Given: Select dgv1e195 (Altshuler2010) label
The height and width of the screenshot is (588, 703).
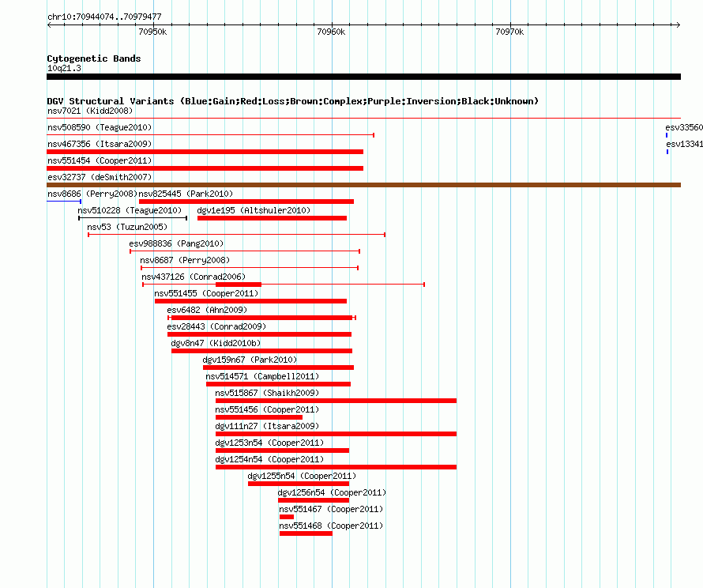Looking at the screenshot, I should pos(254,210).
